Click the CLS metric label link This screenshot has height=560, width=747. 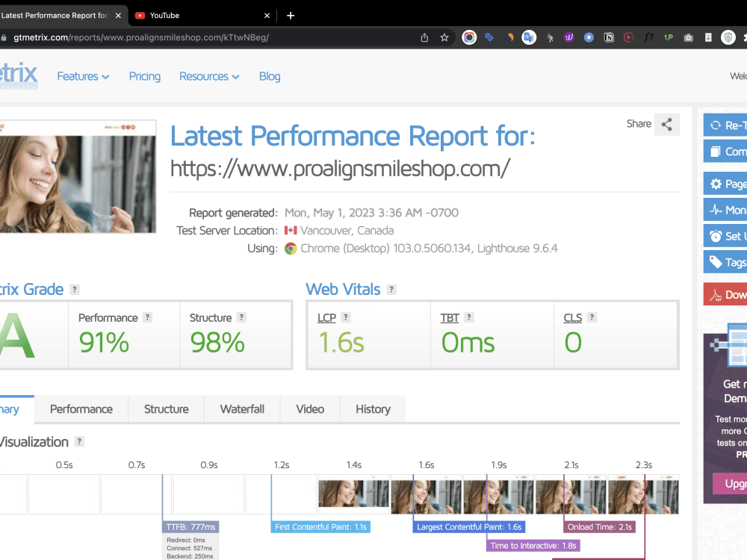pyautogui.click(x=573, y=317)
